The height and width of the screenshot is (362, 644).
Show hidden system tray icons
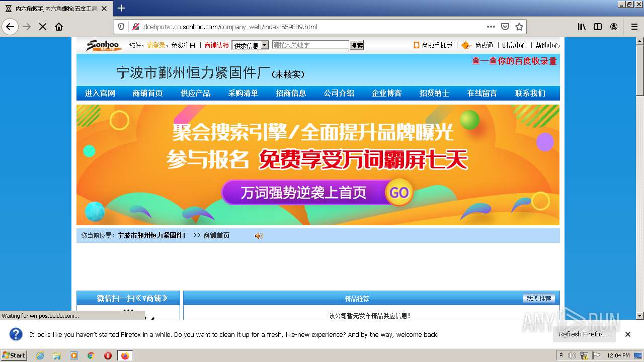tap(561, 355)
